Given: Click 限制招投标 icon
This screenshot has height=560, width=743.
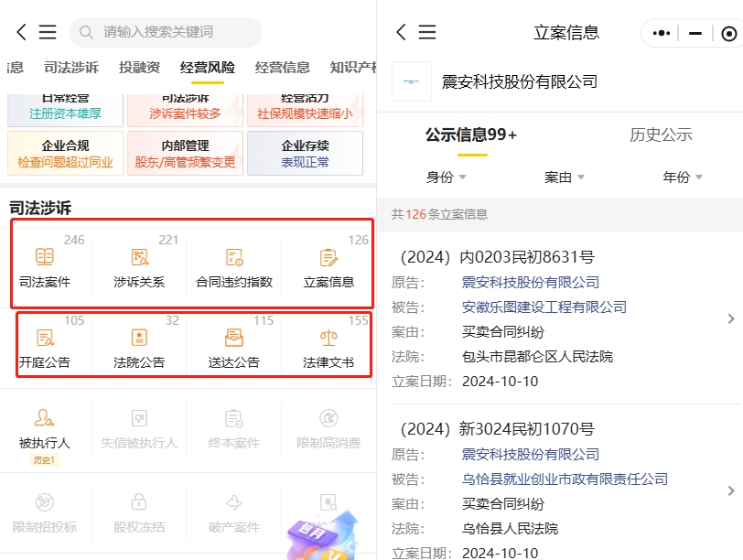Looking at the screenshot, I should tap(45, 502).
